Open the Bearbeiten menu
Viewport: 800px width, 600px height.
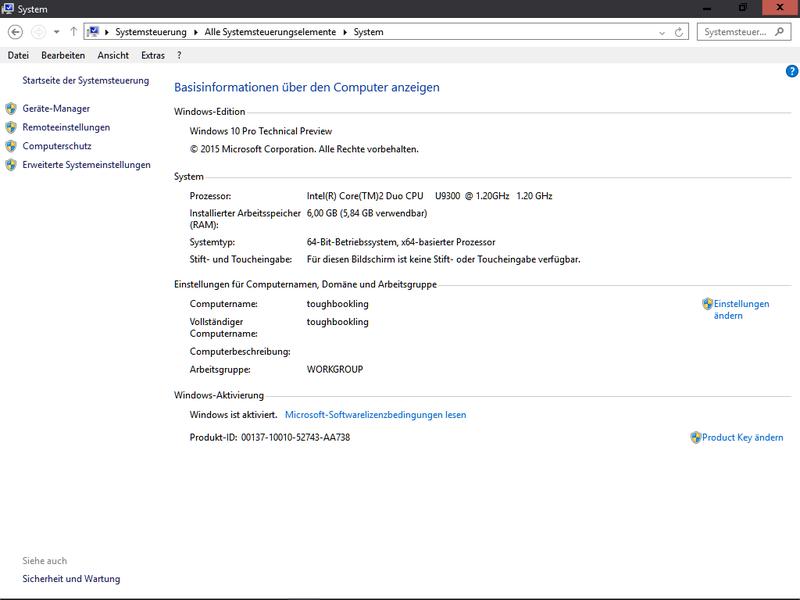point(63,55)
